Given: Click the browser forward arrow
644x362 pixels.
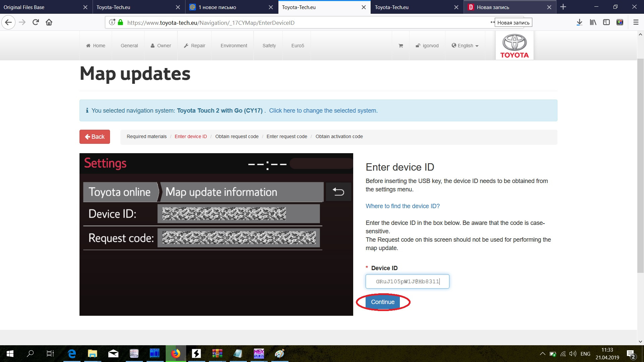Looking at the screenshot, I should point(22,22).
